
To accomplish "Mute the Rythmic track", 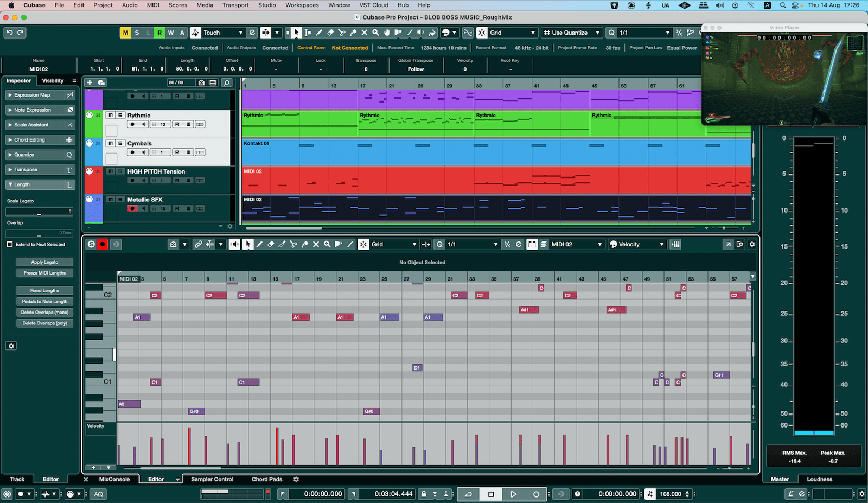I will point(111,115).
